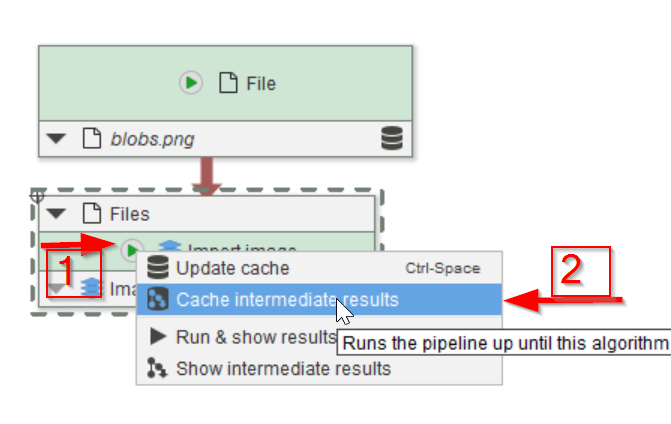Select Update cache from the context menu
The height and width of the screenshot is (424, 671).
click(x=233, y=268)
